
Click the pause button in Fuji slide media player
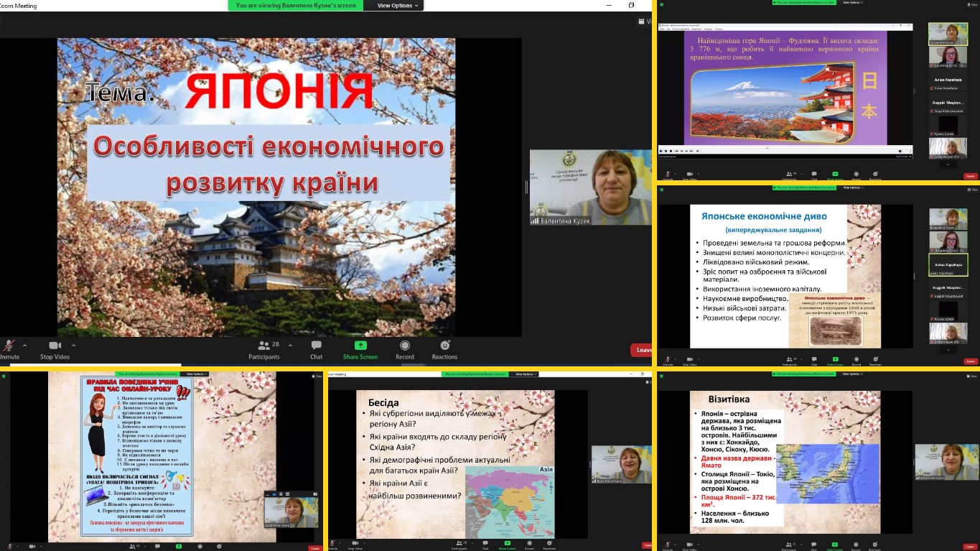pyautogui.click(x=666, y=151)
